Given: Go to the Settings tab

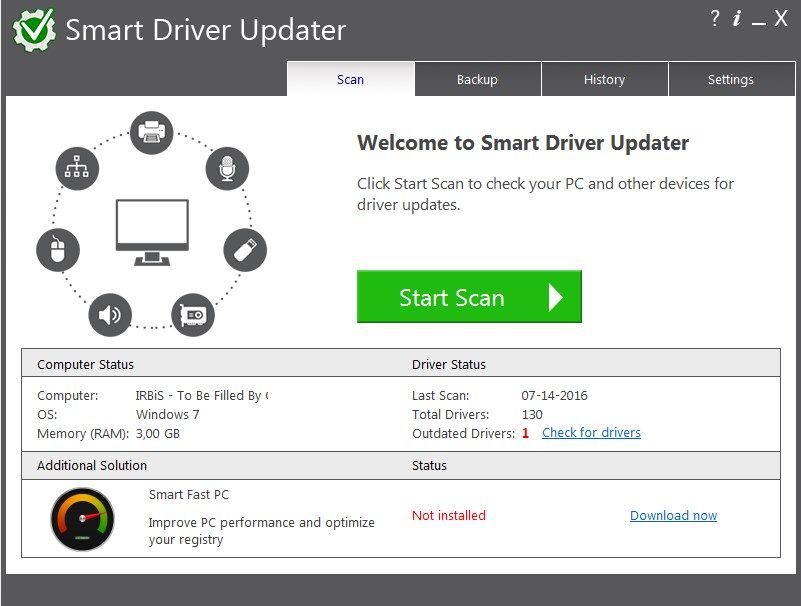Looking at the screenshot, I should (730, 79).
